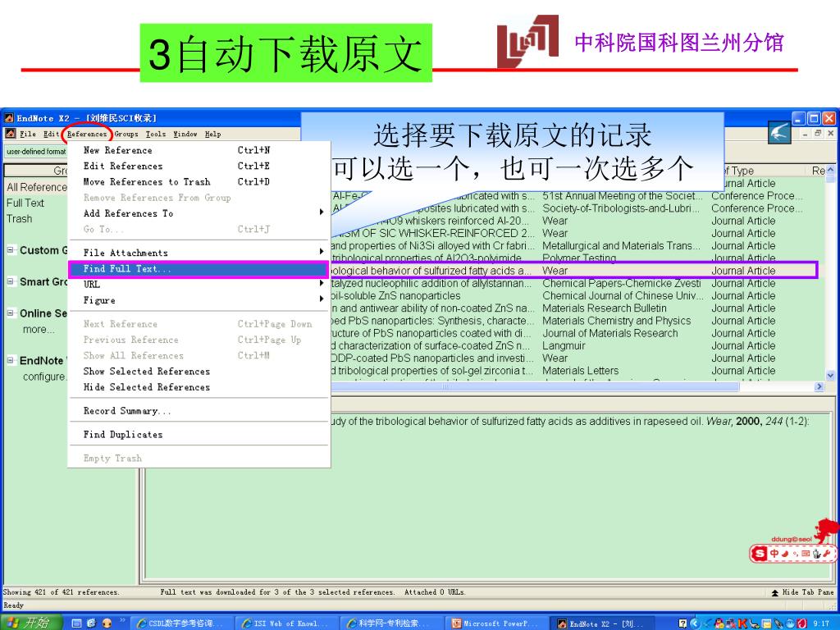
Task: Switch to Microsoft PowerPoint taskbar item
Action: [x=495, y=623]
